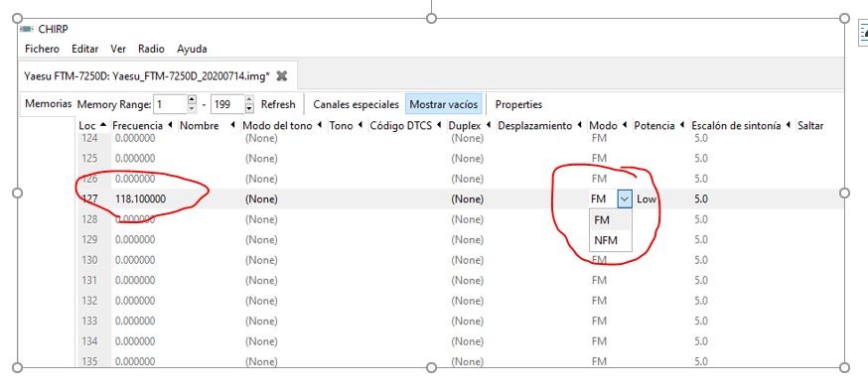Sort by the Loc column header
Image resolution: width=868 pixels, height=390 pixels.
[x=93, y=126]
